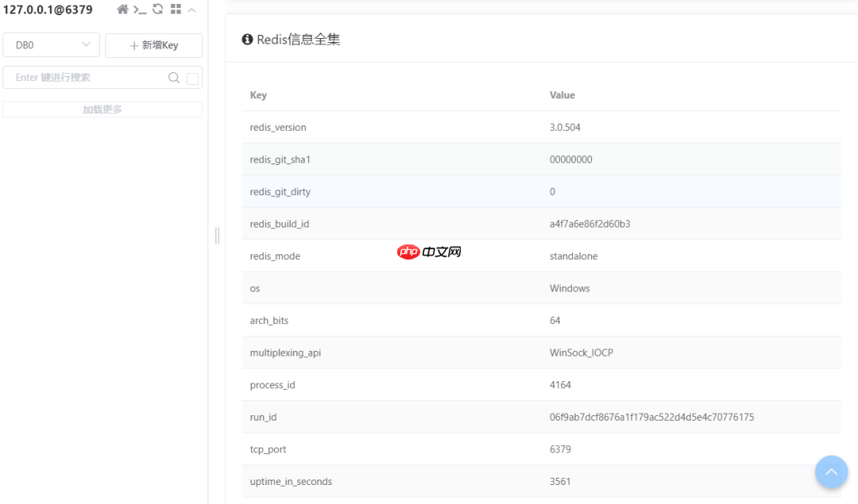858x504 pixels.
Task: Open the grid multi-window view icon
Action: pos(176,9)
